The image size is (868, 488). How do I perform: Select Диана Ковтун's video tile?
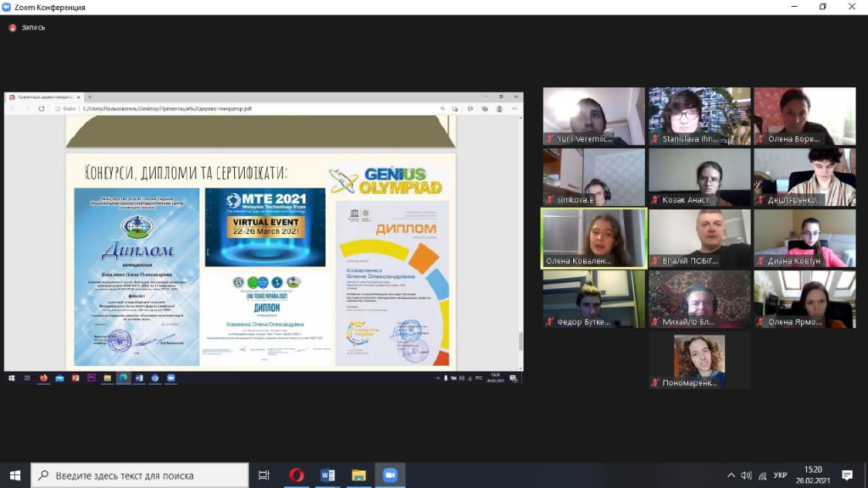805,238
